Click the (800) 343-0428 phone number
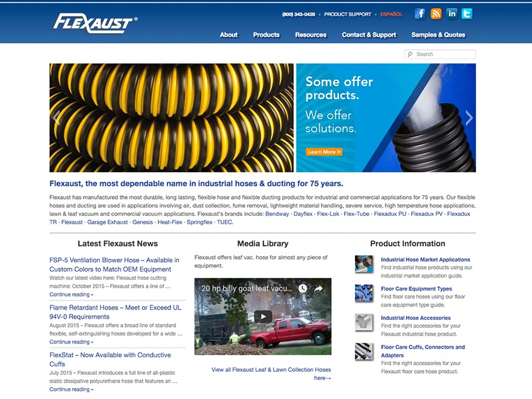Screen dimensions: 532x399 click(299, 15)
